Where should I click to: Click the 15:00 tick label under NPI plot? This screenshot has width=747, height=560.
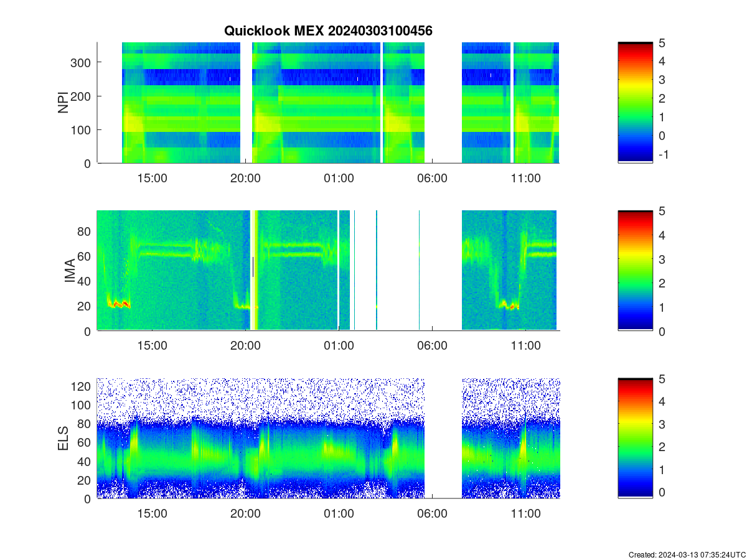point(152,178)
